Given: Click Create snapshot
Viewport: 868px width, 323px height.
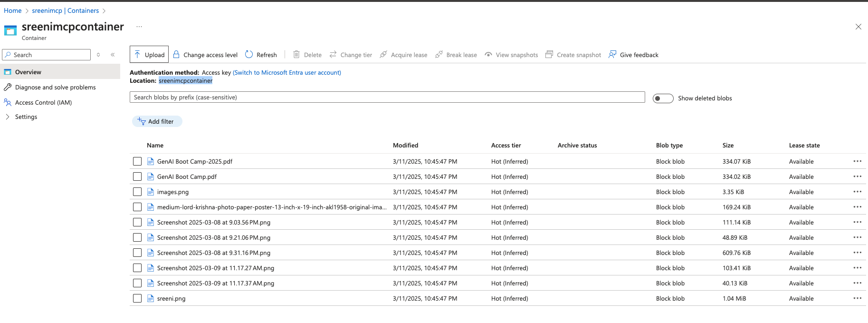Looking at the screenshot, I should click(573, 55).
